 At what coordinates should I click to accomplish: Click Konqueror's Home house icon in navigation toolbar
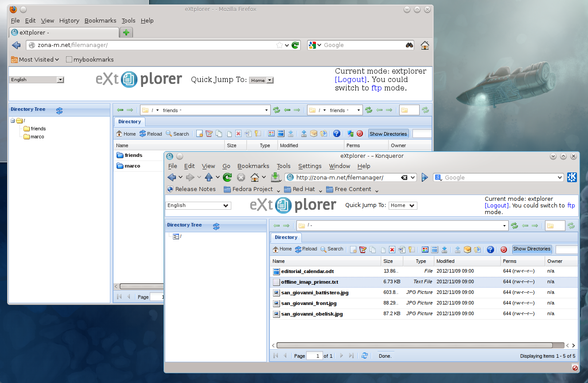(x=255, y=177)
